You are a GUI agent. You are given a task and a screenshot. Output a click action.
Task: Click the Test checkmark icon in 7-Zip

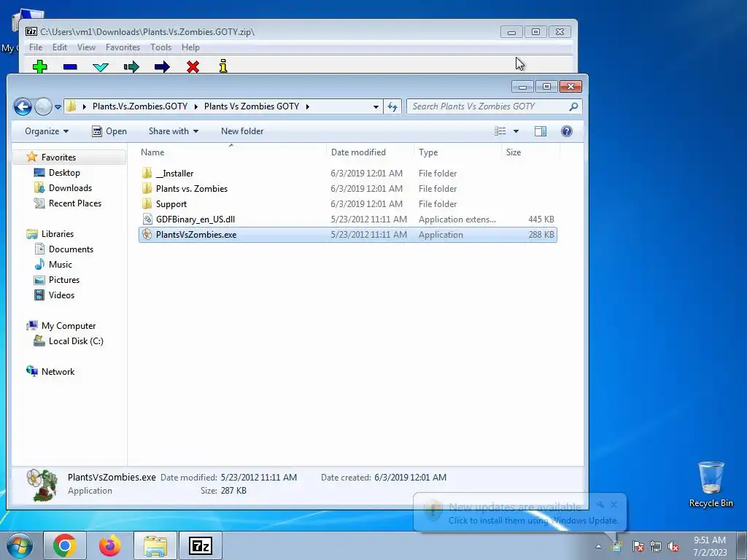tap(101, 66)
